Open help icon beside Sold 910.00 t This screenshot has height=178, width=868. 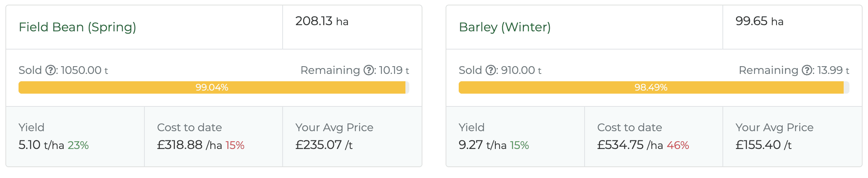(491, 70)
